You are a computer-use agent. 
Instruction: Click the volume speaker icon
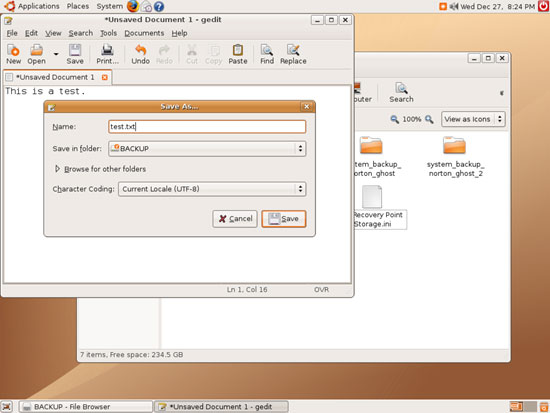pyautogui.click(x=454, y=6)
